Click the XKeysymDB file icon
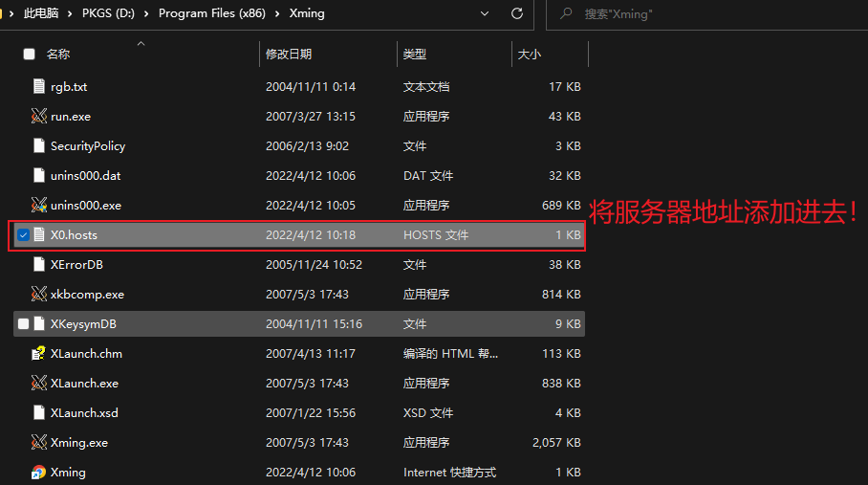The image size is (868, 485). (x=39, y=323)
